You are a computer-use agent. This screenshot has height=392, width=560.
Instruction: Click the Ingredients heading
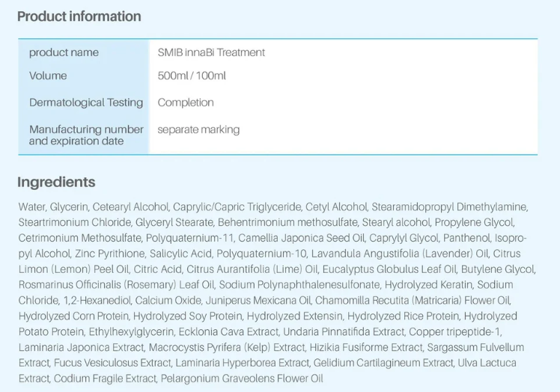pos(56,182)
